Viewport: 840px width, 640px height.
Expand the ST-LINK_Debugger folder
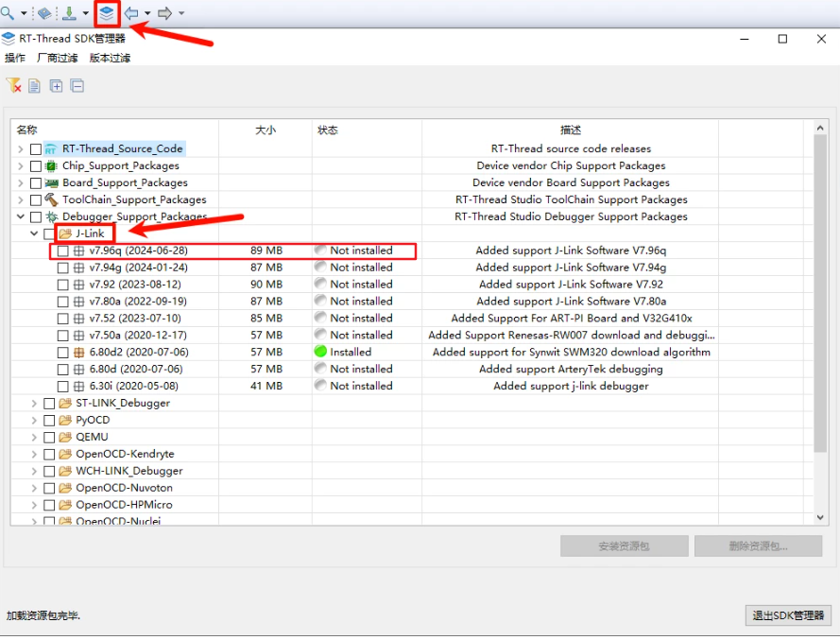tap(34, 403)
